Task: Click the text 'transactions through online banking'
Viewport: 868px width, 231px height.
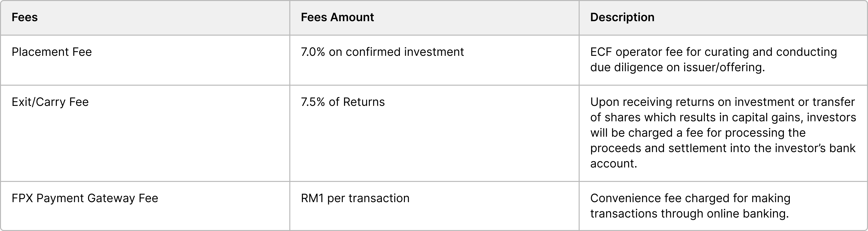Action: [689, 213]
